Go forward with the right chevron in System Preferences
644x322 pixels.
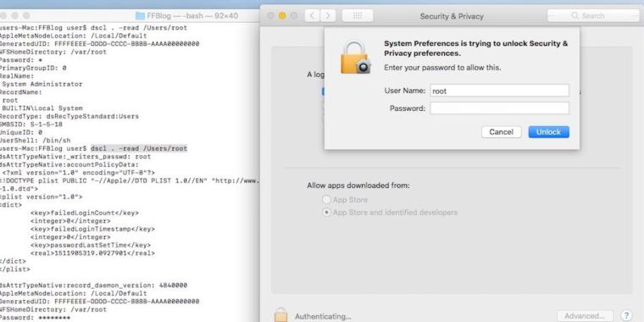point(327,15)
